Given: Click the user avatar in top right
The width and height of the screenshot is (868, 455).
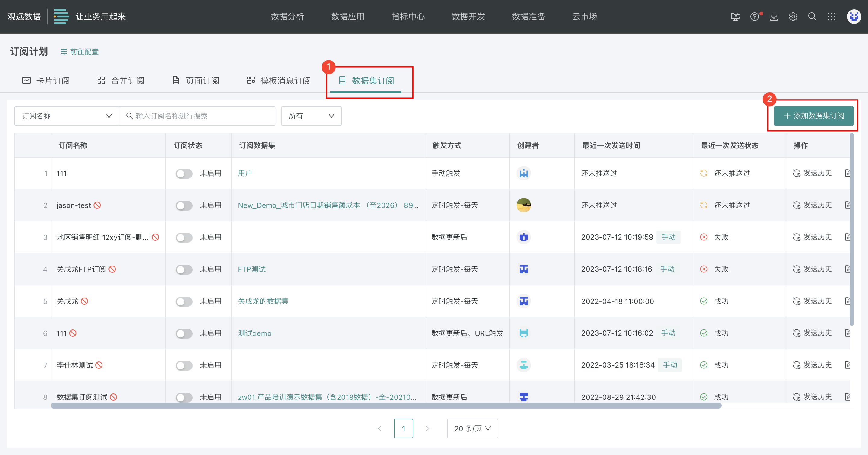Looking at the screenshot, I should pos(854,17).
